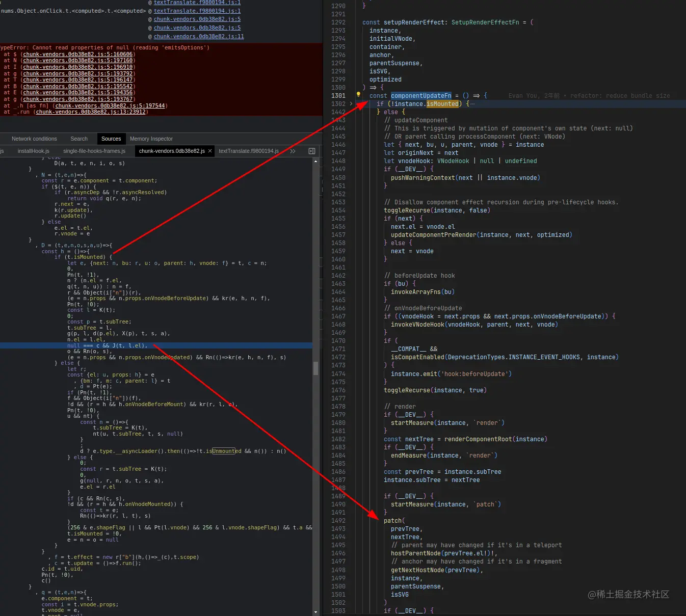Click the scroll up arrow in Sources editor

316,162
